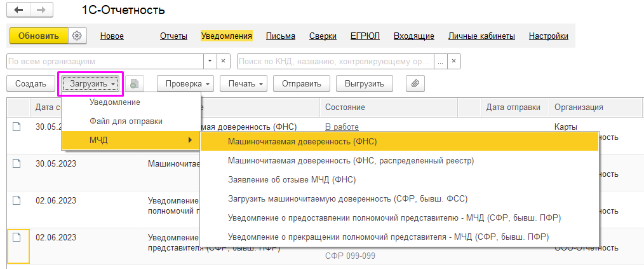
Task: Expand the Проверка dropdown button
Action: [188, 83]
